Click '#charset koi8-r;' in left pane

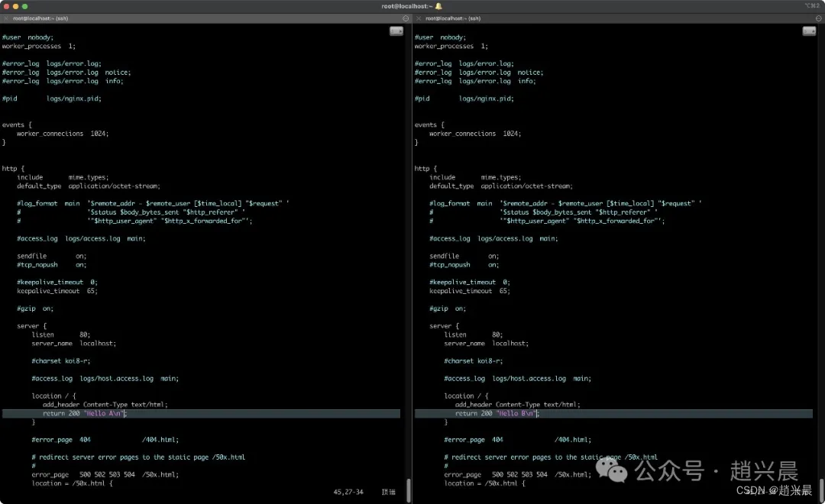coord(61,361)
